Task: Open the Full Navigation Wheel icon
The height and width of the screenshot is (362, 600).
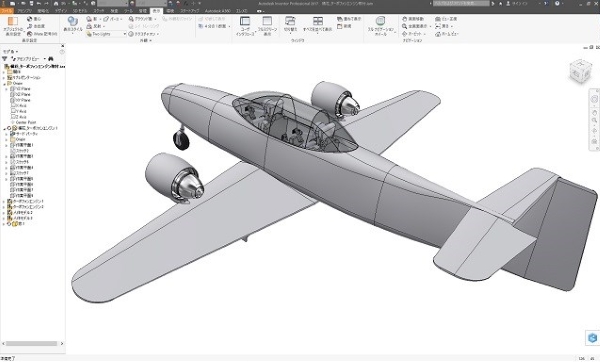Action: (x=380, y=26)
